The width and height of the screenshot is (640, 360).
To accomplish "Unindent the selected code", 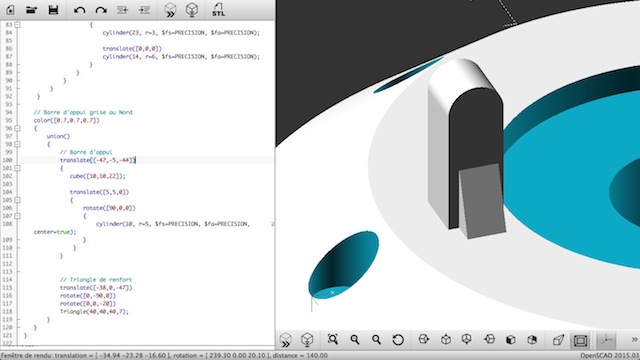I will (x=122, y=10).
